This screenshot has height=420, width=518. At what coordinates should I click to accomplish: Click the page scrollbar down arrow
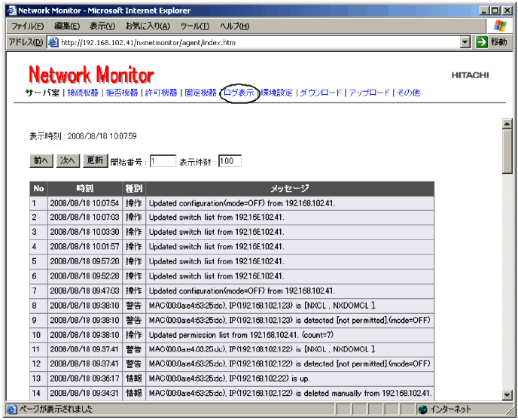[507, 395]
